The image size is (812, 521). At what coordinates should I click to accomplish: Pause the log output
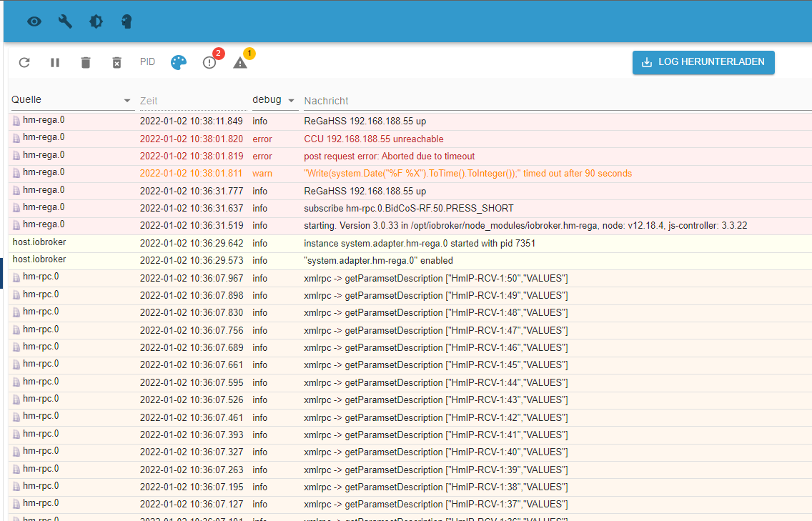click(x=55, y=62)
